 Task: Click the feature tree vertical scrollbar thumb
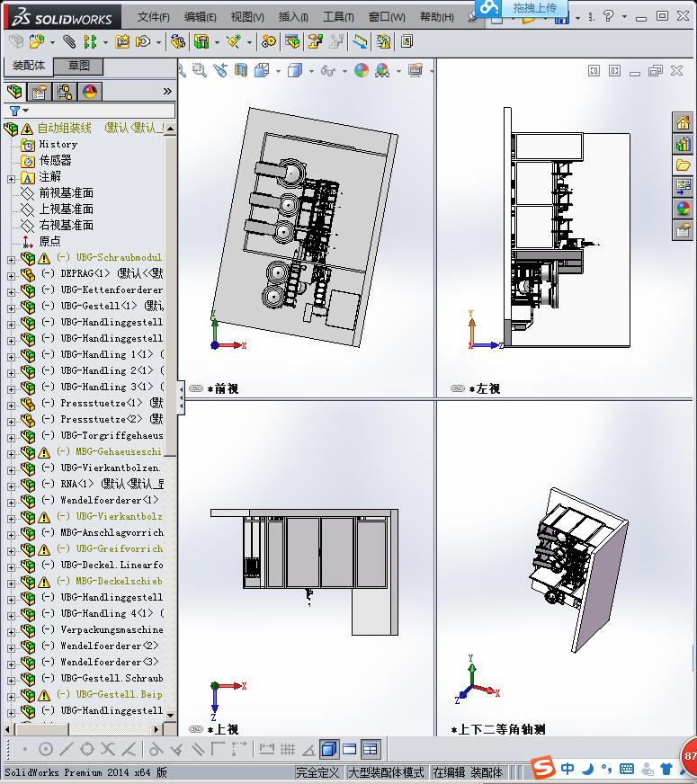(x=170, y=296)
